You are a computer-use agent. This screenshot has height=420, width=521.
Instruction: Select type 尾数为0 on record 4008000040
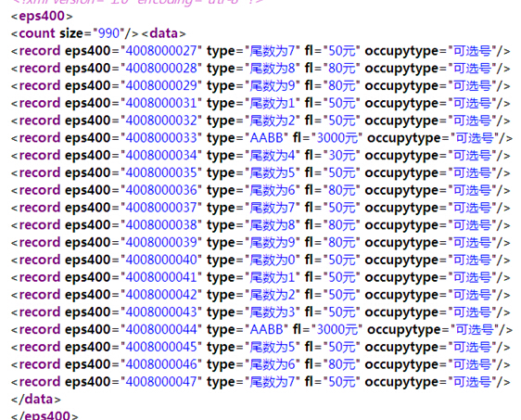tap(273, 260)
